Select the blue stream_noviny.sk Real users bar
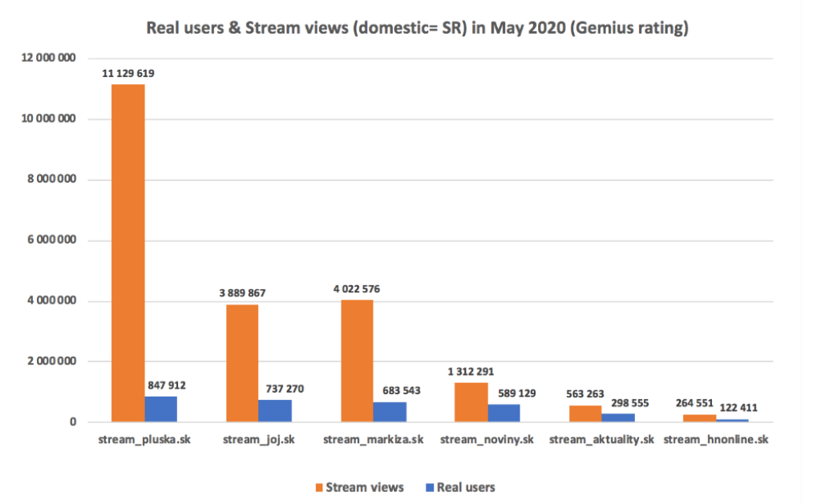Viewport: 821px width, 504px height. pos(504,413)
